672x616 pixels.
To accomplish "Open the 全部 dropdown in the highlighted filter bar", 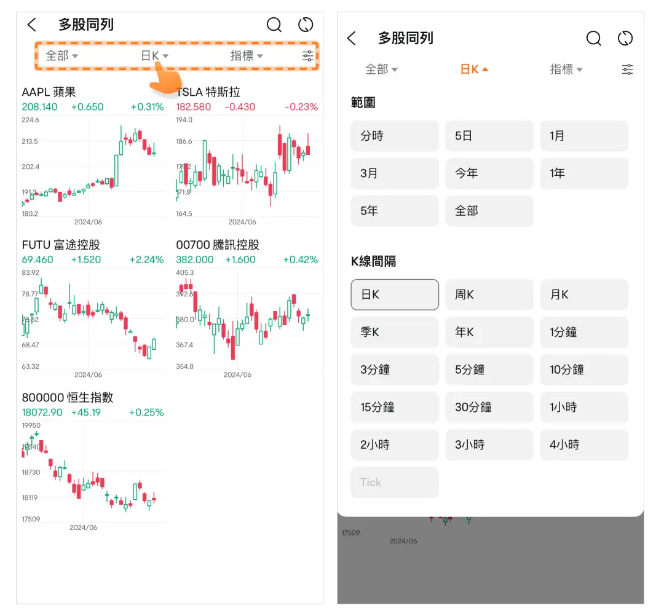I will [x=61, y=56].
